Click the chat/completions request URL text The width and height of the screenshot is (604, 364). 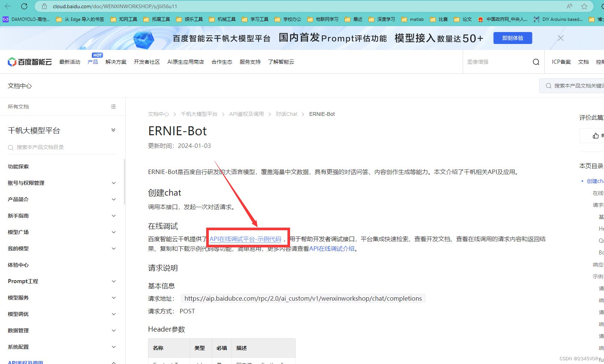coord(303,298)
